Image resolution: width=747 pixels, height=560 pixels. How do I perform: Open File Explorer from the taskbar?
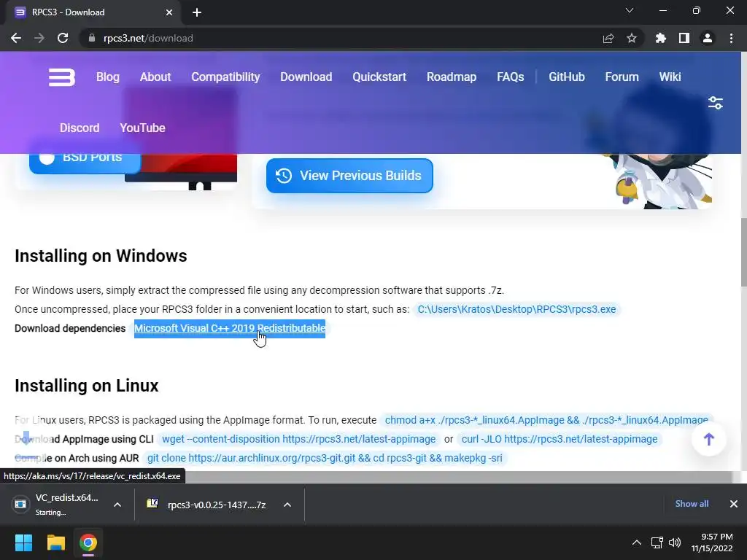55,542
